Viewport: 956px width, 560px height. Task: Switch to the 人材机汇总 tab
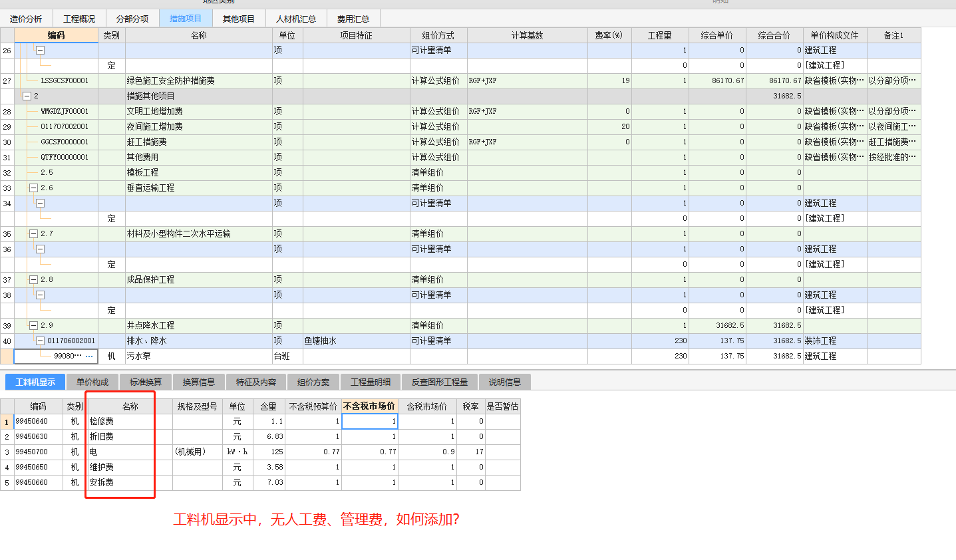[x=296, y=19]
